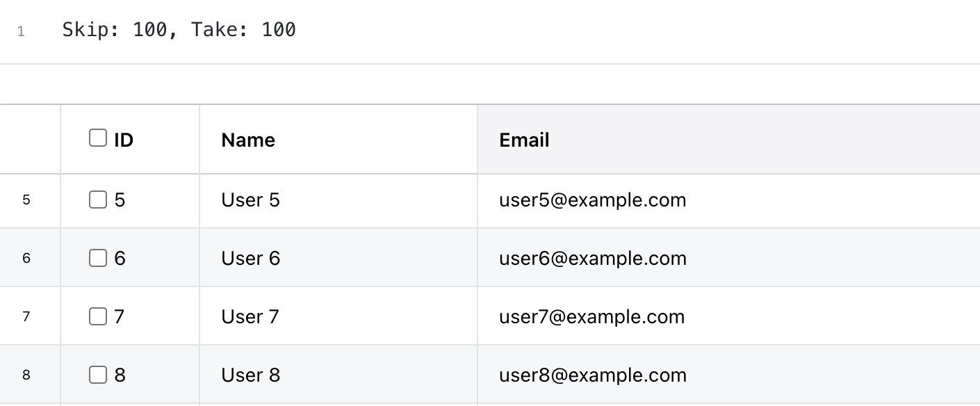Viewport: 980px width, 406px height.
Task: Click the user6@example.com email cell
Action: [592, 259]
